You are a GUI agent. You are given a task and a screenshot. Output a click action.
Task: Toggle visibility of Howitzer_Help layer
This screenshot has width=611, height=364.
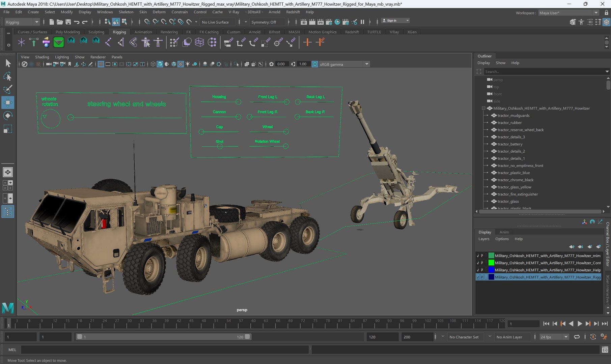(x=478, y=270)
